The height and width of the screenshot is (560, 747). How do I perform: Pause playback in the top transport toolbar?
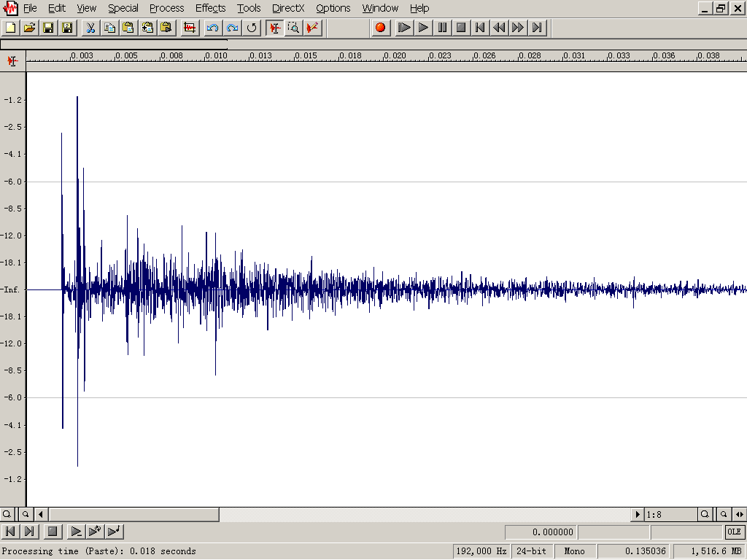point(442,28)
